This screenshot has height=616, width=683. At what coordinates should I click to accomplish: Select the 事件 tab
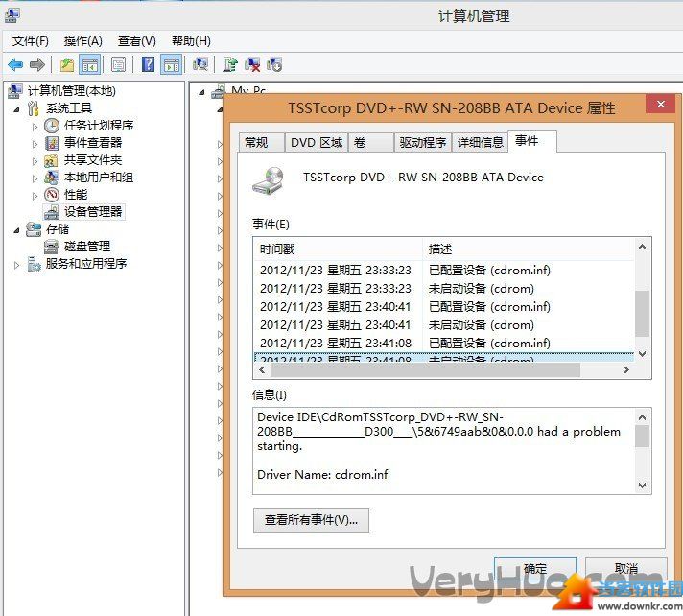532,141
